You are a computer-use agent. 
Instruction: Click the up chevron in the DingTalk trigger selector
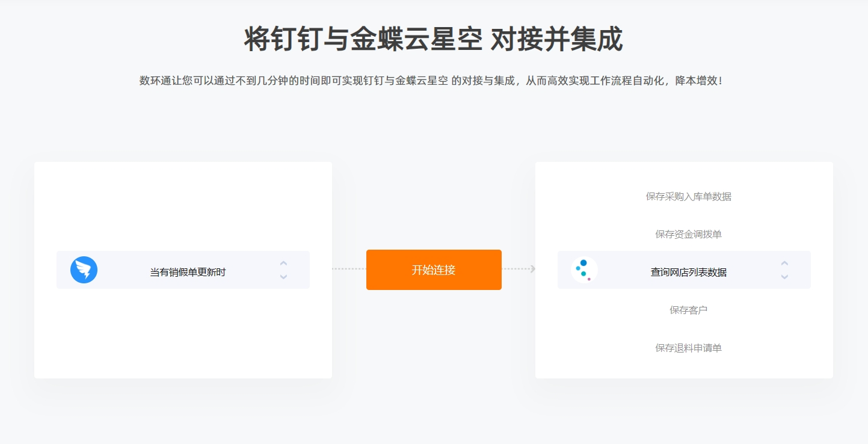tap(283, 264)
